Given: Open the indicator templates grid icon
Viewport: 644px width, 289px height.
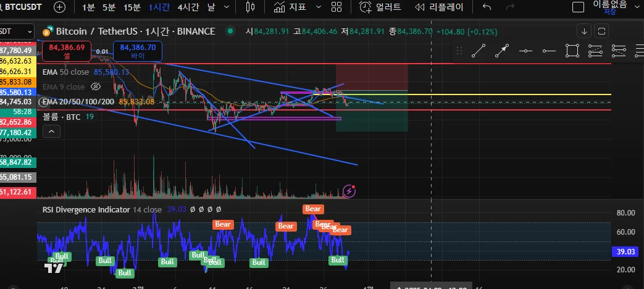Looking at the screenshot, I should click(337, 7).
